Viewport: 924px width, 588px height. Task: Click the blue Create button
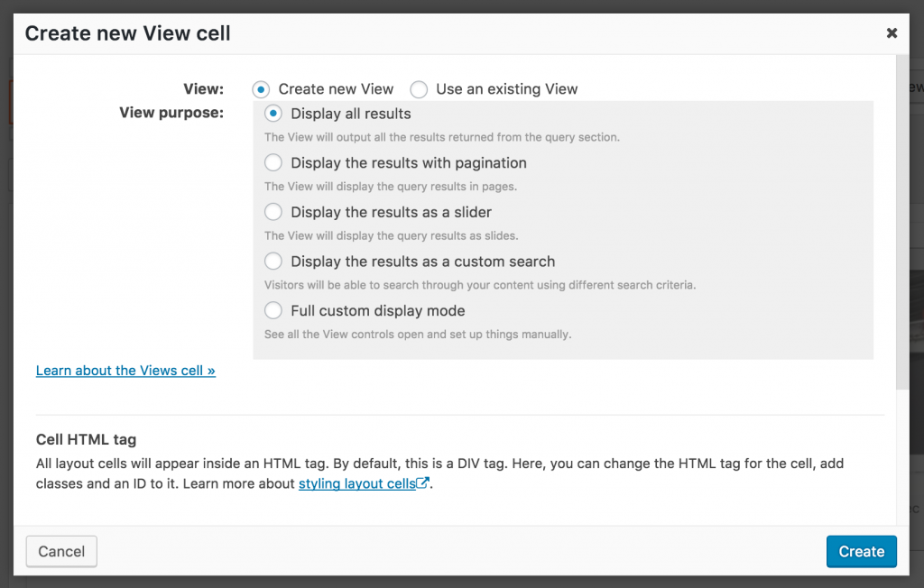tap(861, 551)
